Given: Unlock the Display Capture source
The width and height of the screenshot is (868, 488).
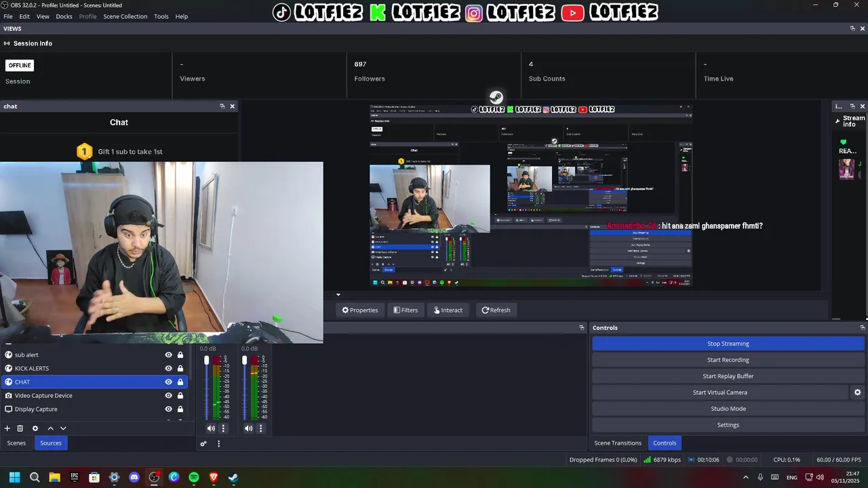Looking at the screenshot, I should point(180,409).
